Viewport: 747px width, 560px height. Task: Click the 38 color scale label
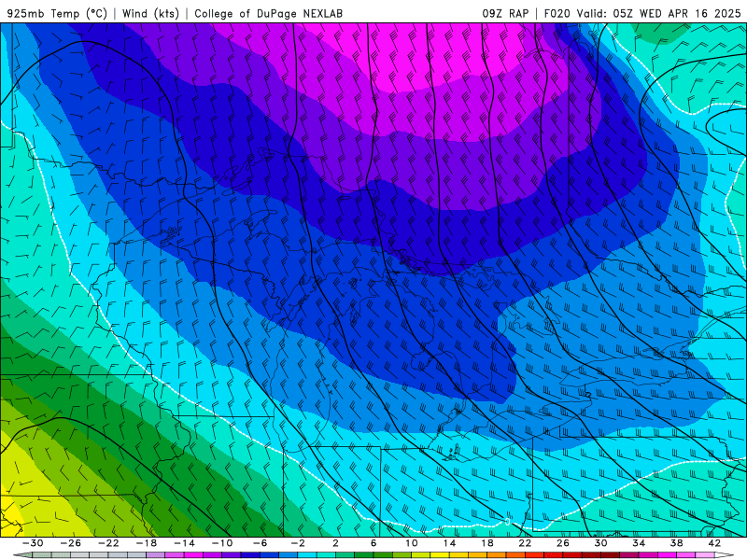click(x=676, y=543)
